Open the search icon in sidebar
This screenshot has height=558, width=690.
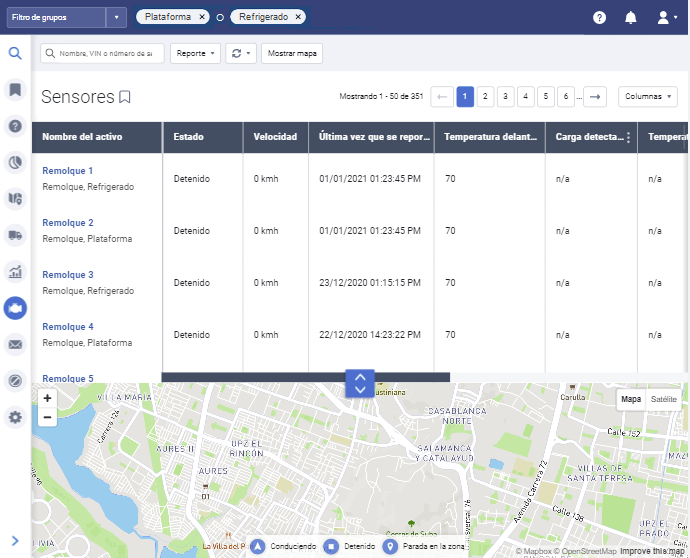15,53
